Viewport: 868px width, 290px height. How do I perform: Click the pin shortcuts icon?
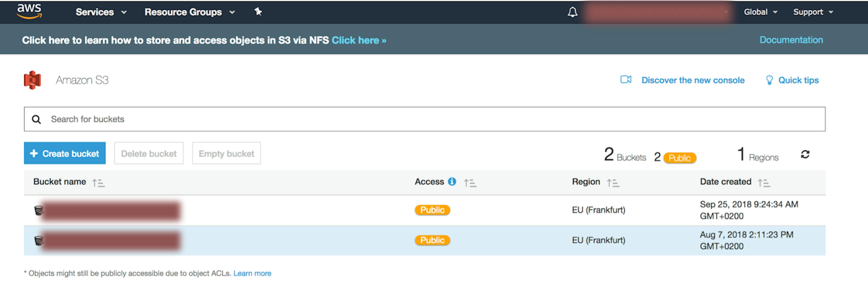pyautogui.click(x=258, y=12)
